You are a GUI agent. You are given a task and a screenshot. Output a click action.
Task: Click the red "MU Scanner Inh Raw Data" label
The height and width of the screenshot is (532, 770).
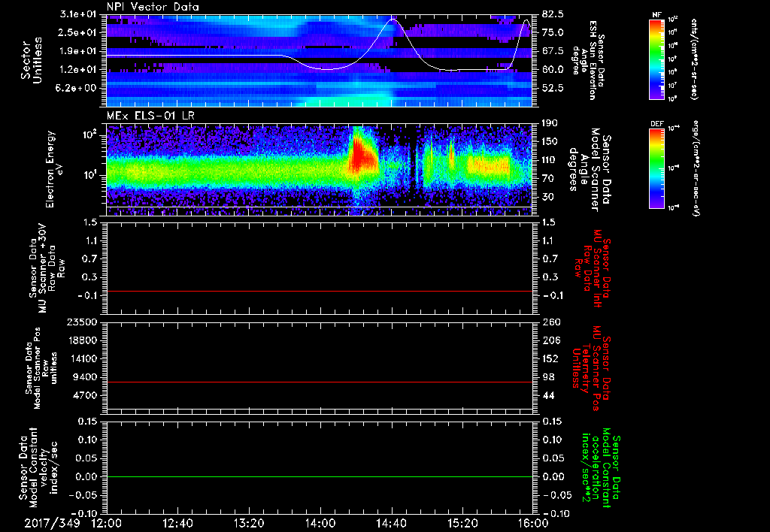coord(593,268)
